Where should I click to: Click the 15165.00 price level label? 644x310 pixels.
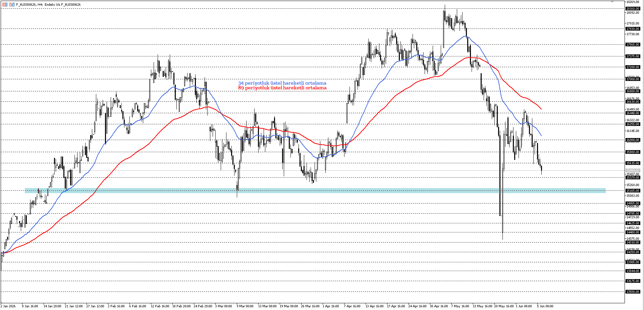633,191
